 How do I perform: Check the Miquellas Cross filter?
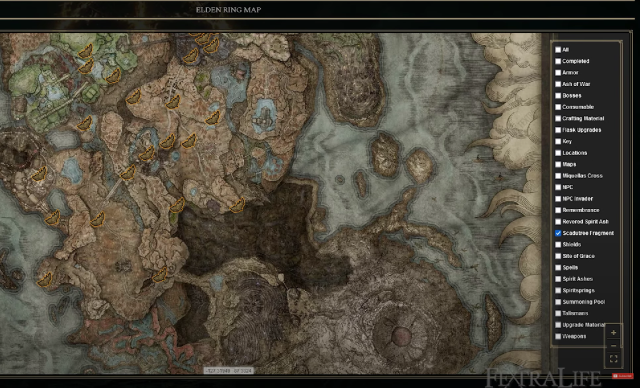[558, 176]
